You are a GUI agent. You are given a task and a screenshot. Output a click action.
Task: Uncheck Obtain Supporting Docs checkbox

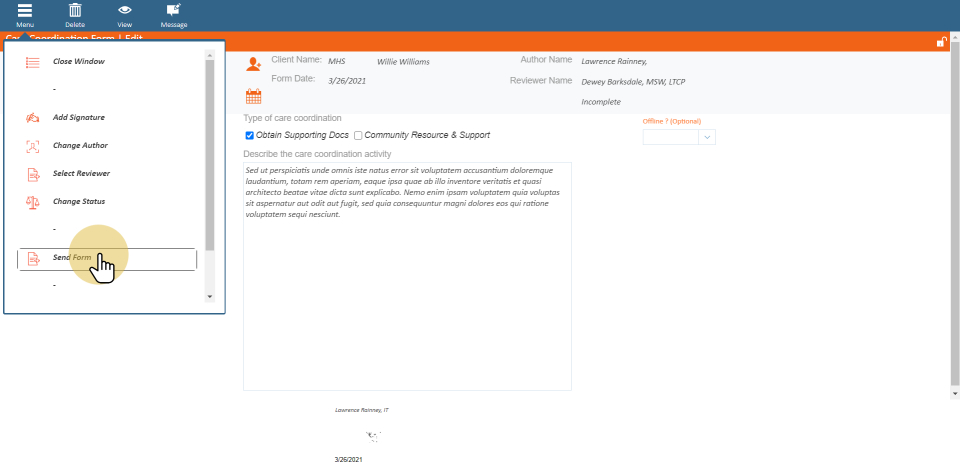click(x=250, y=135)
